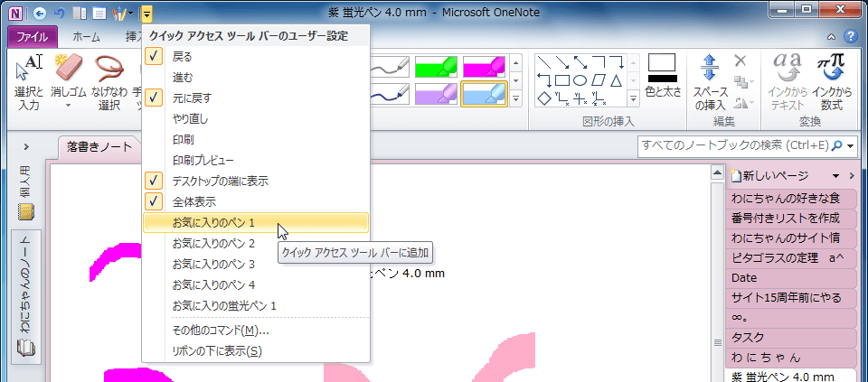This screenshot has height=382, width=868.
Task: Add お気に入りのペン 3 to quick access
Action: pyautogui.click(x=255, y=265)
